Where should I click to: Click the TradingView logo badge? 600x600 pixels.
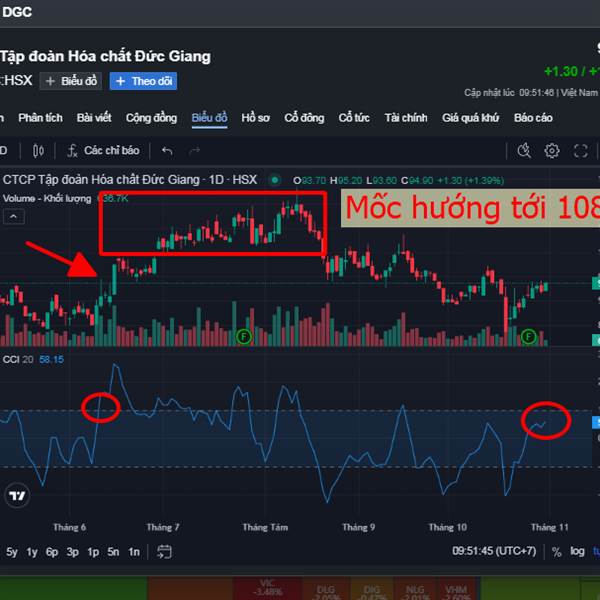[x=17, y=496]
